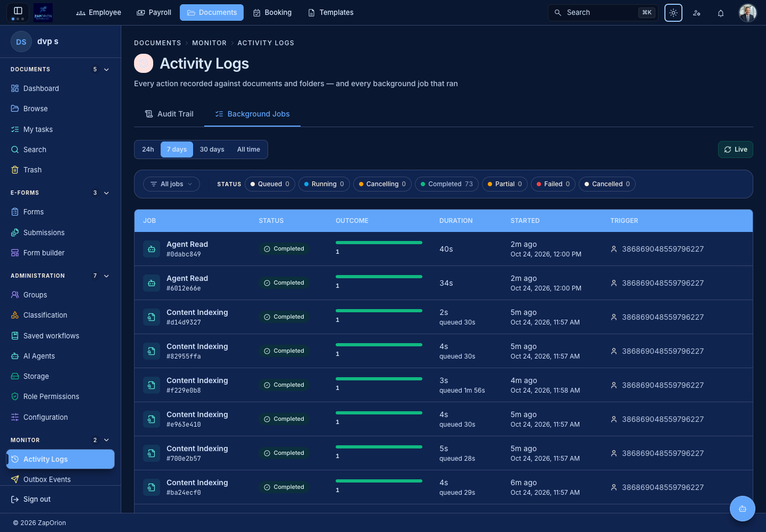The height and width of the screenshot is (532, 766).
Task: Filter by Failed status
Action: point(553,184)
